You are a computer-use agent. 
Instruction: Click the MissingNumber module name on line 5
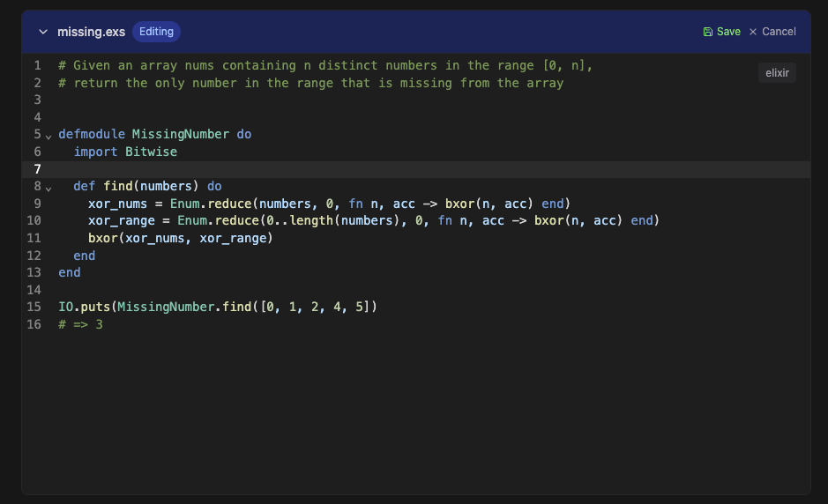tap(181, 134)
